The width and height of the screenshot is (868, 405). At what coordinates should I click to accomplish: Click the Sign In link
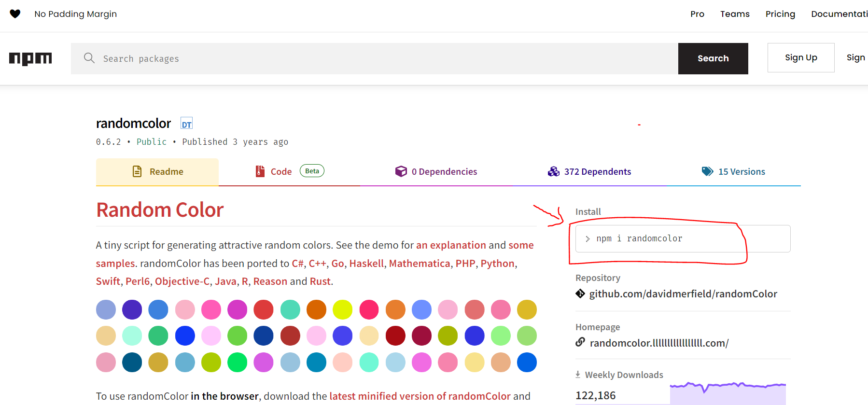tap(856, 57)
